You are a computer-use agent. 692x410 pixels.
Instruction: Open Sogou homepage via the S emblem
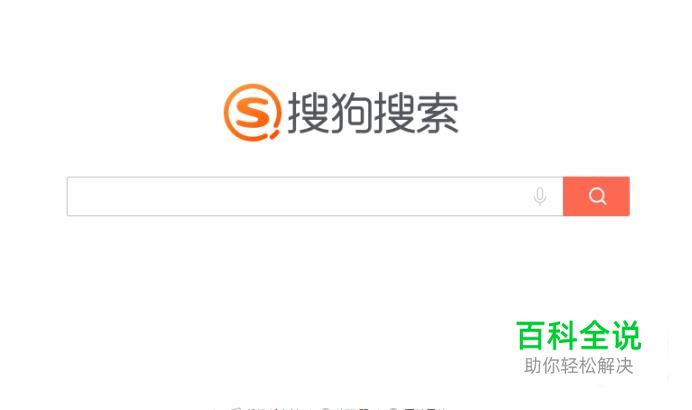click(252, 113)
